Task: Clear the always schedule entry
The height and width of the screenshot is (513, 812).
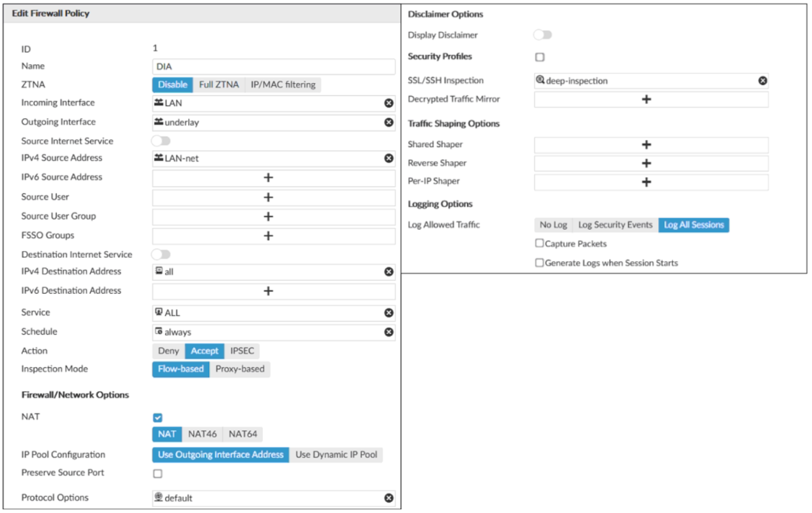Action: point(389,332)
